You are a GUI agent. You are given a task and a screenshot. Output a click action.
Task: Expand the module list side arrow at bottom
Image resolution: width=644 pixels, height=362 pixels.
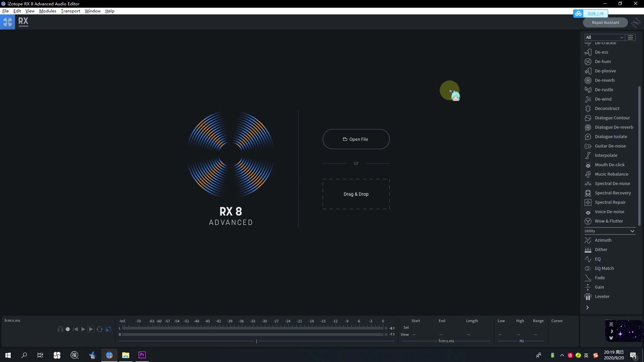point(587,307)
